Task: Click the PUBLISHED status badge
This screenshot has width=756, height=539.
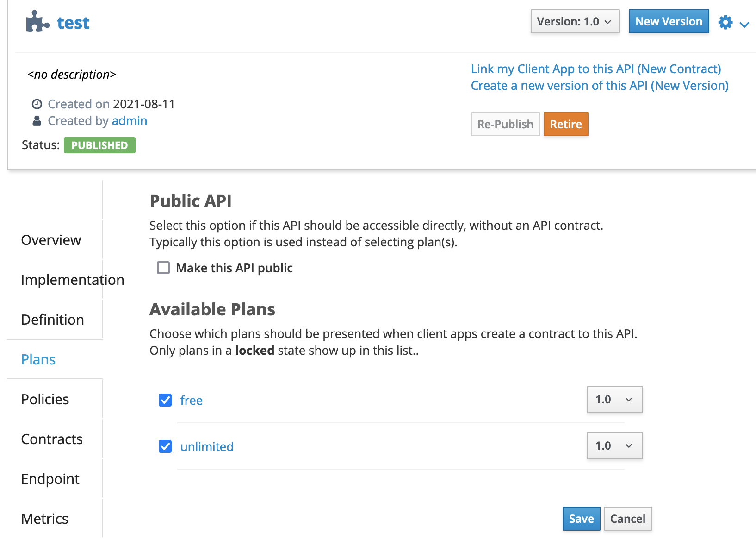Action: coord(99,145)
